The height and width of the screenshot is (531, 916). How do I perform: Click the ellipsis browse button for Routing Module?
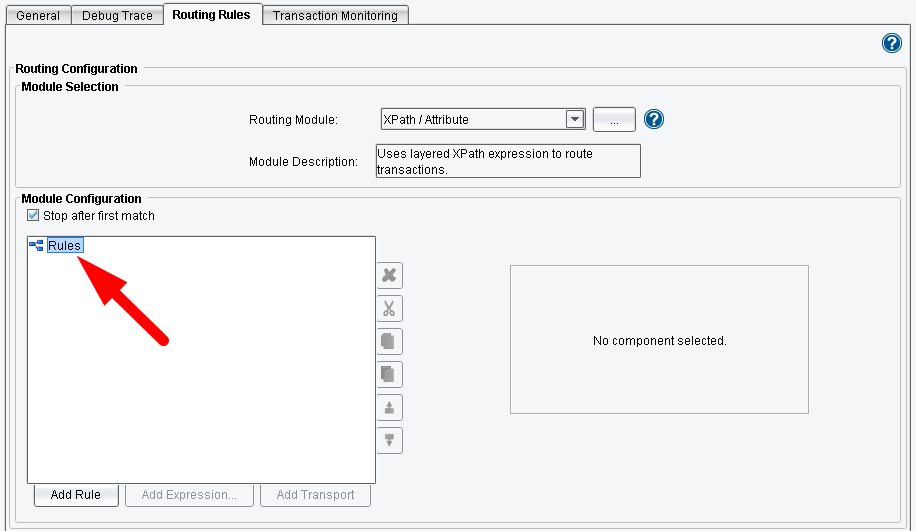tap(614, 120)
